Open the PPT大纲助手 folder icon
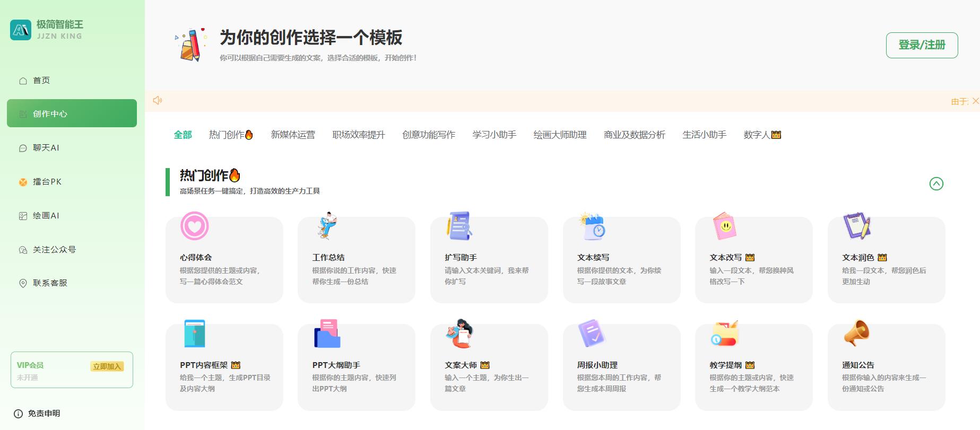The width and height of the screenshot is (980, 430). tap(327, 334)
